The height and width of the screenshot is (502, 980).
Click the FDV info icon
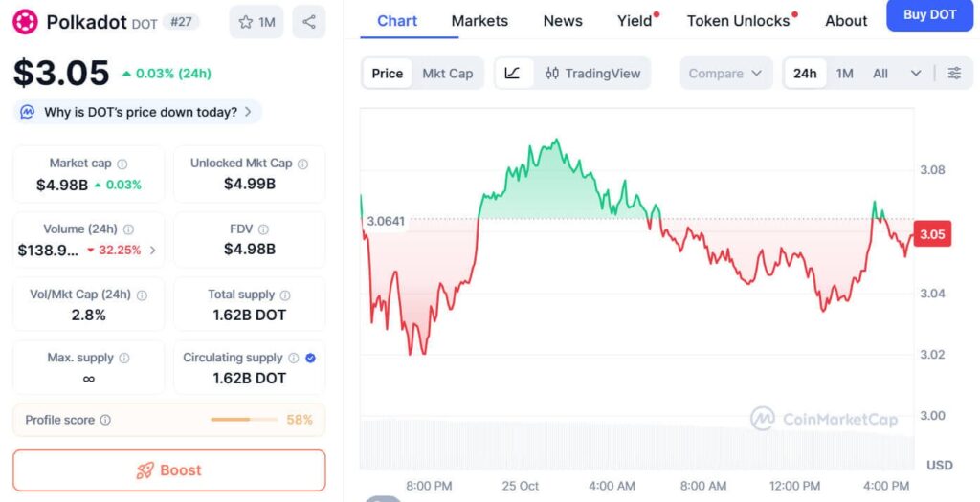pos(263,229)
